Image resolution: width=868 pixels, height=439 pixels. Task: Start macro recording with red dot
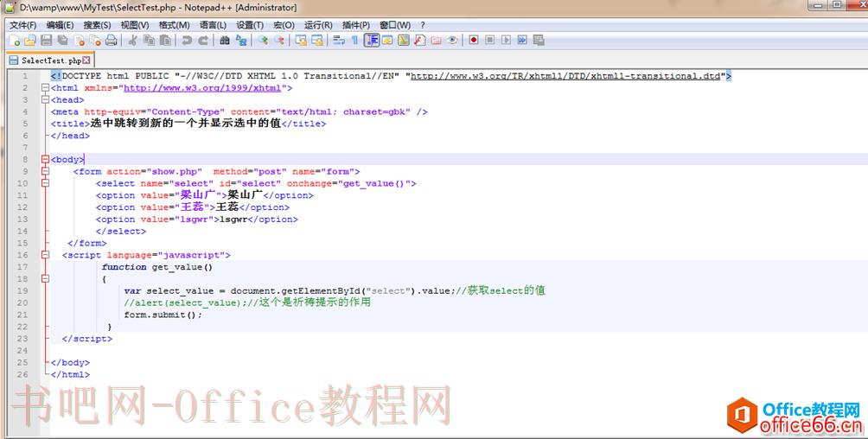(x=473, y=40)
